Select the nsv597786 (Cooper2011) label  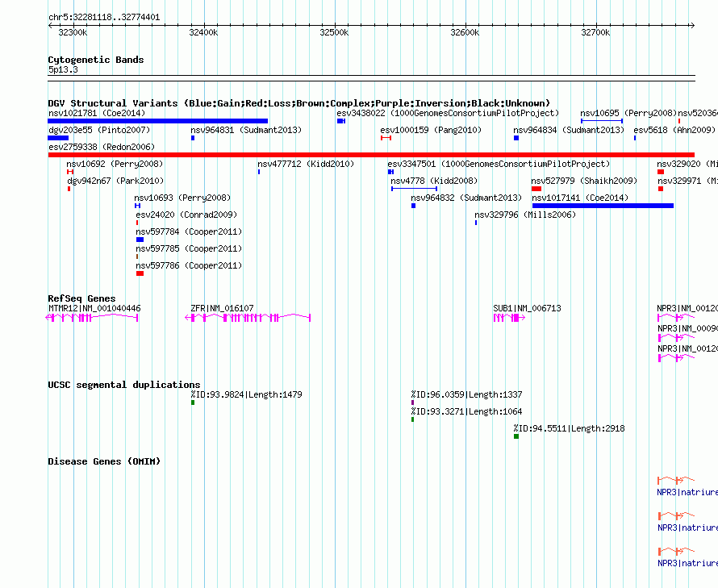click(x=189, y=265)
